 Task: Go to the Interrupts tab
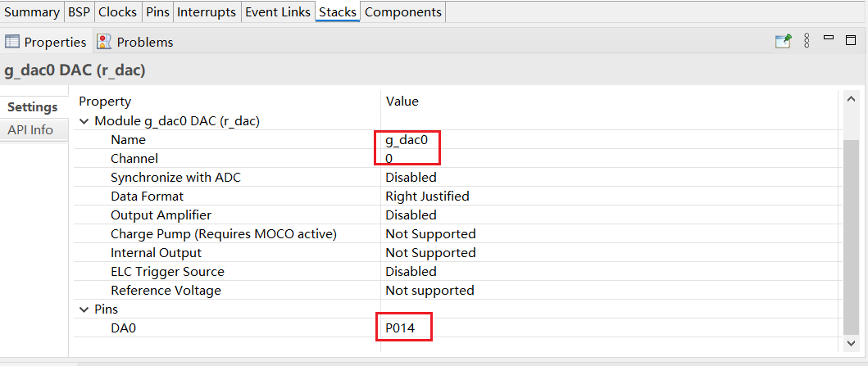coord(207,12)
